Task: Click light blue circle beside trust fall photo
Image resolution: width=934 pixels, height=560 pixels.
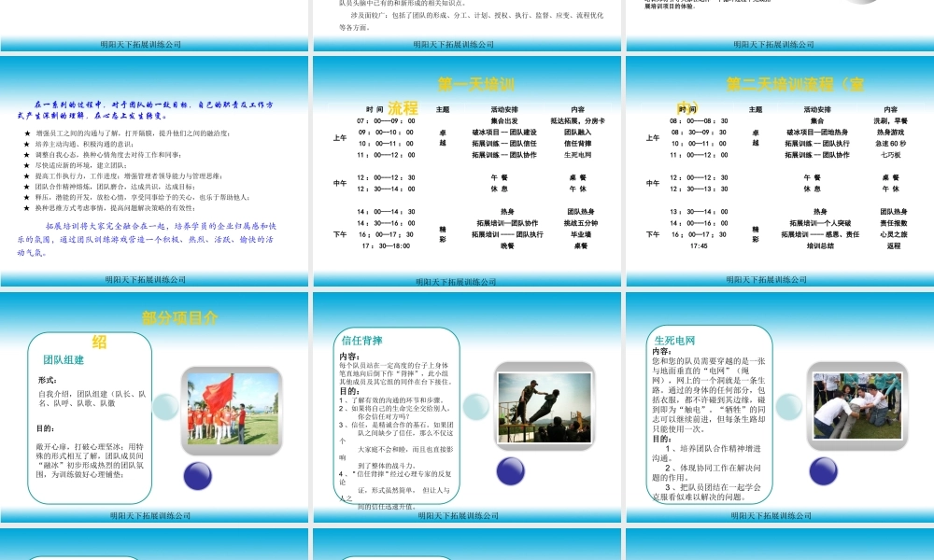Action: (475, 407)
